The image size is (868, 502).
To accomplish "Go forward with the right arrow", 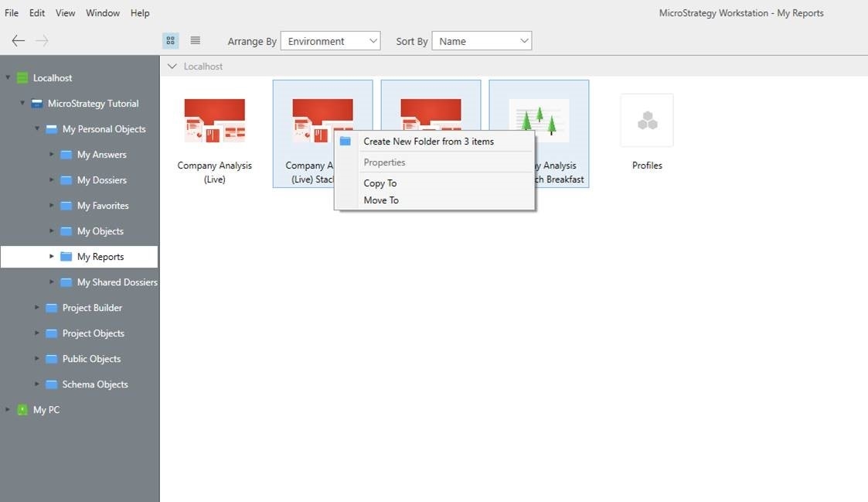I will [42, 40].
